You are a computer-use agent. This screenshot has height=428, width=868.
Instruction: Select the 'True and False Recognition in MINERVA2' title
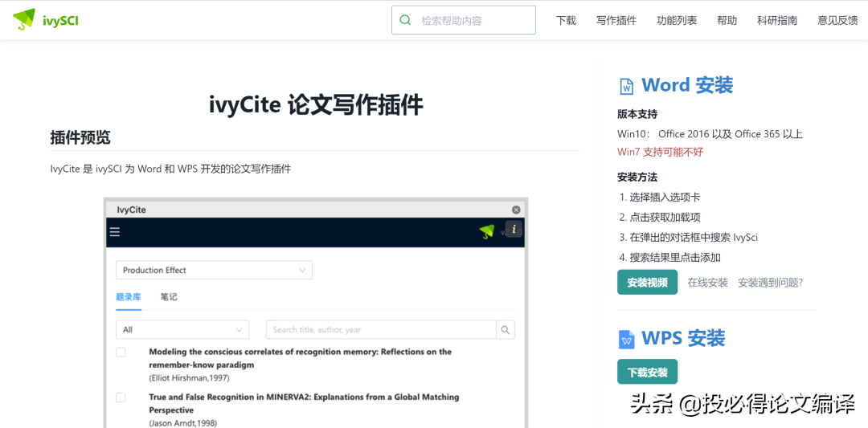(304, 404)
